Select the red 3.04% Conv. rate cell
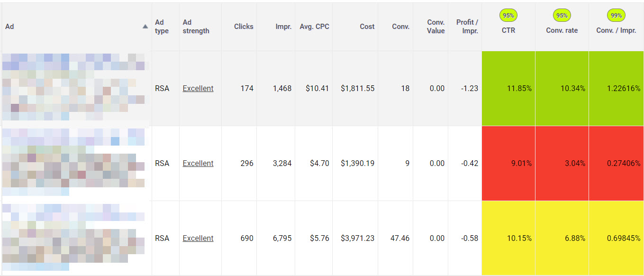Viewport: 644px width, 276px height. pyautogui.click(x=562, y=163)
